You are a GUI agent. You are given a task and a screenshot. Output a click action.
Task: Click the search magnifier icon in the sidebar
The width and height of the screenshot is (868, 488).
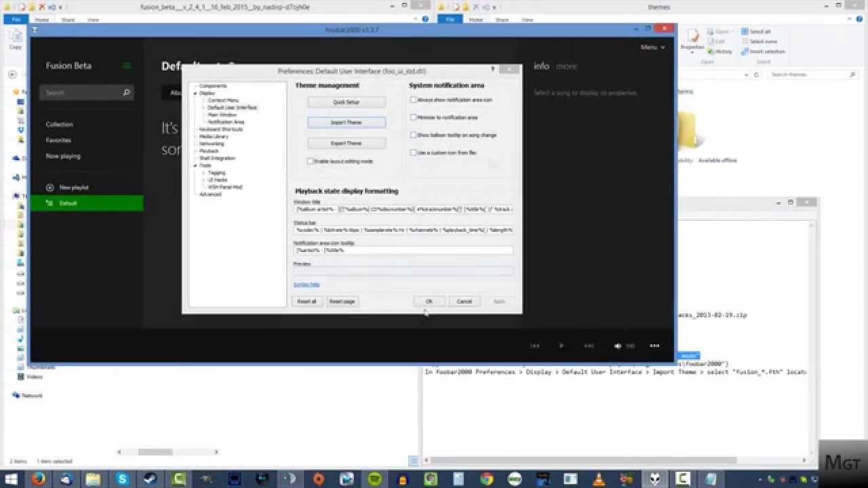[x=126, y=93]
